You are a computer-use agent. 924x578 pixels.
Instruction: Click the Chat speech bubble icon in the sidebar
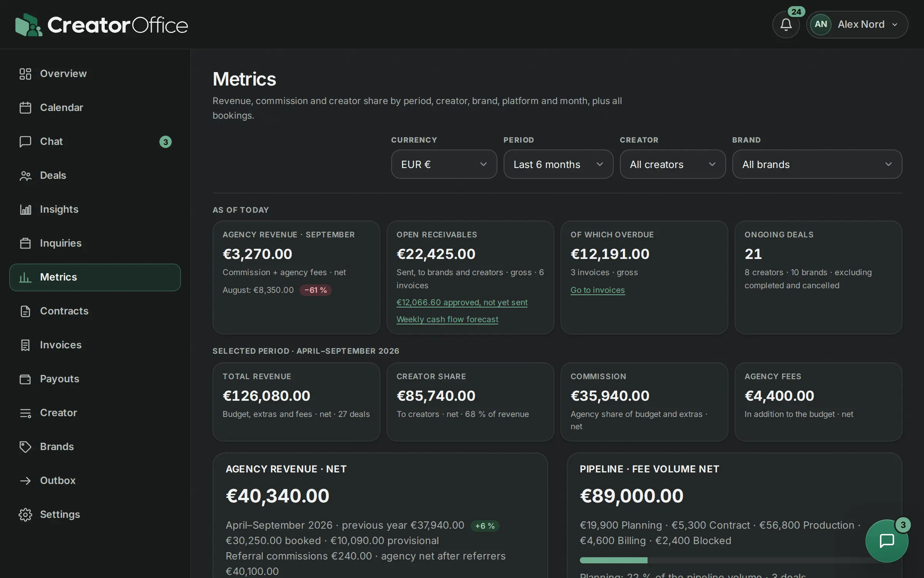pyautogui.click(x=25, y=141)
